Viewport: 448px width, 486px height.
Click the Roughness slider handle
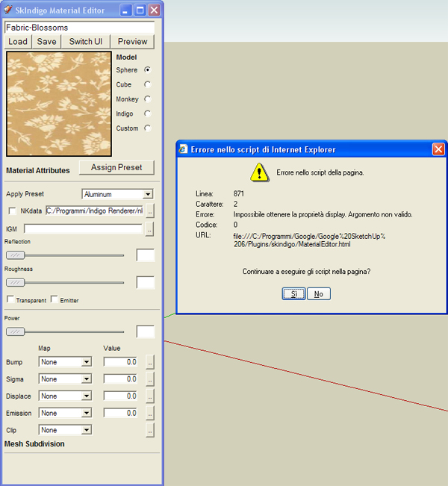tap(16, 283)
